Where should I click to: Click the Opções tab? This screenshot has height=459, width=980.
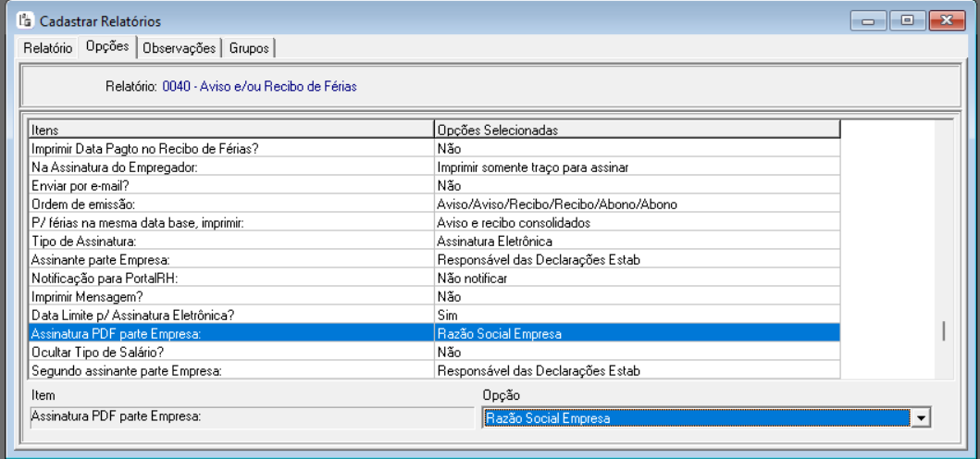pos(106,46)
